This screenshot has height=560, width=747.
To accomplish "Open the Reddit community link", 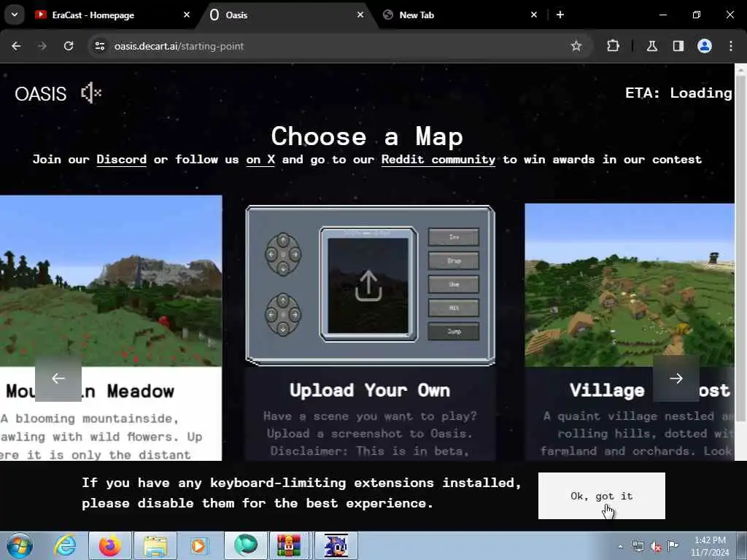I will tap(438, 160).
